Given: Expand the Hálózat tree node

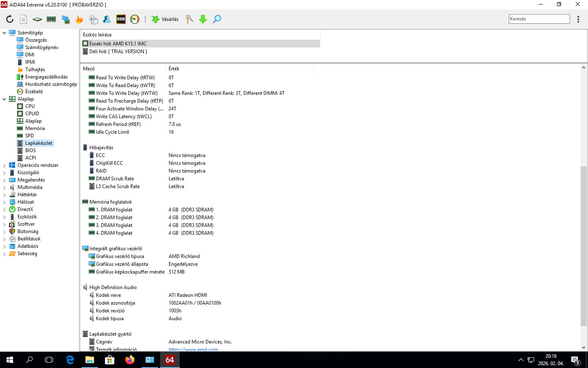Looking at the screenshot, I should click(4, 202).
